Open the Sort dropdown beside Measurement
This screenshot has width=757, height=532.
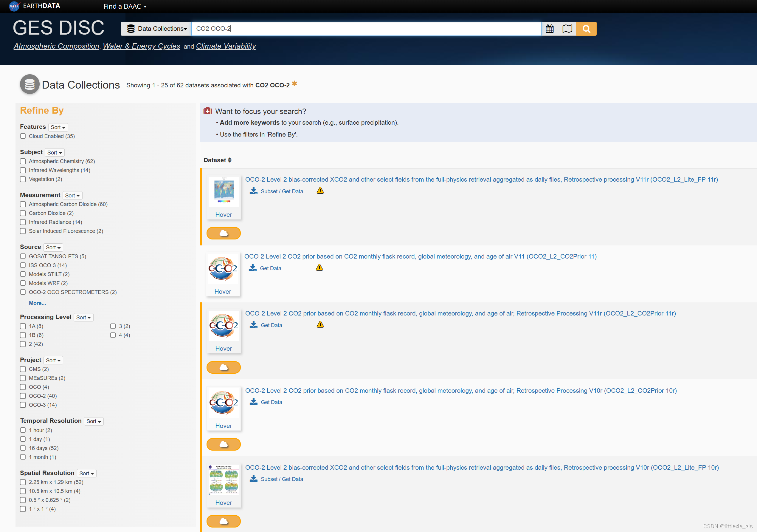click(x=72, y=195)
